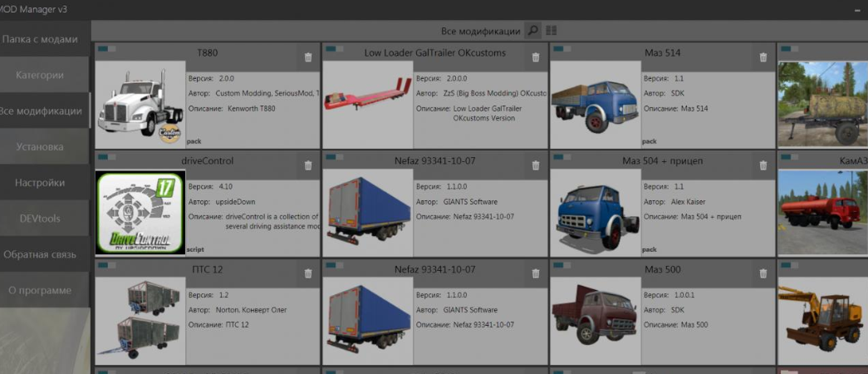
Task: Switch to list view using the layout icon
Action: click(x=552, y=31)
